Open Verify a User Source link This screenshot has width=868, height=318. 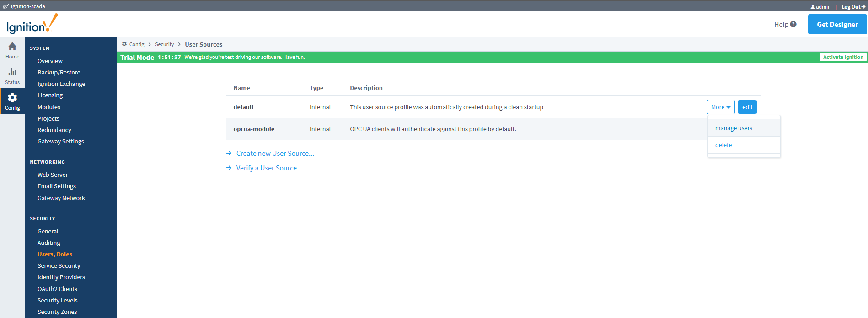[269, 168]
